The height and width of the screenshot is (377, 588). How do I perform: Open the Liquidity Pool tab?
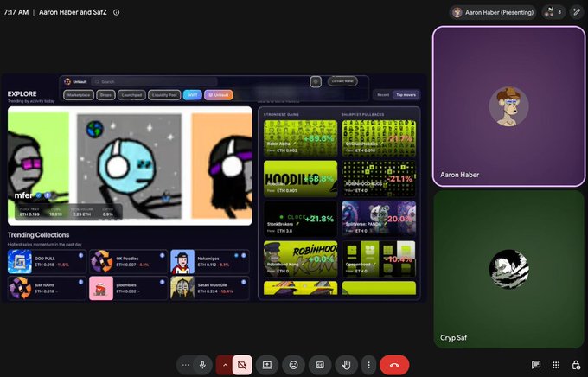tap(164, 95)
